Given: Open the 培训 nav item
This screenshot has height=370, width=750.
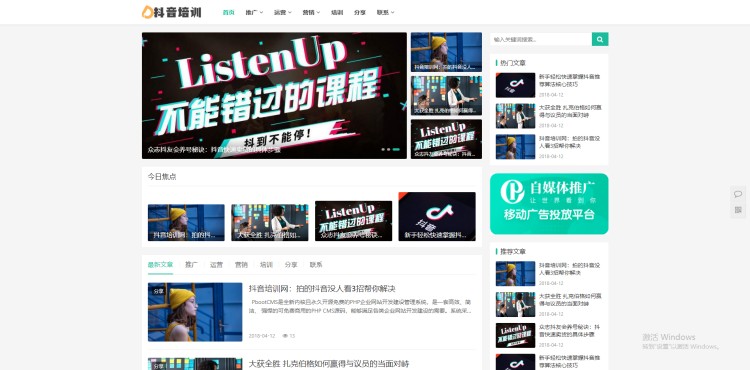Looking at the screenshot, I should click(337, 12).
